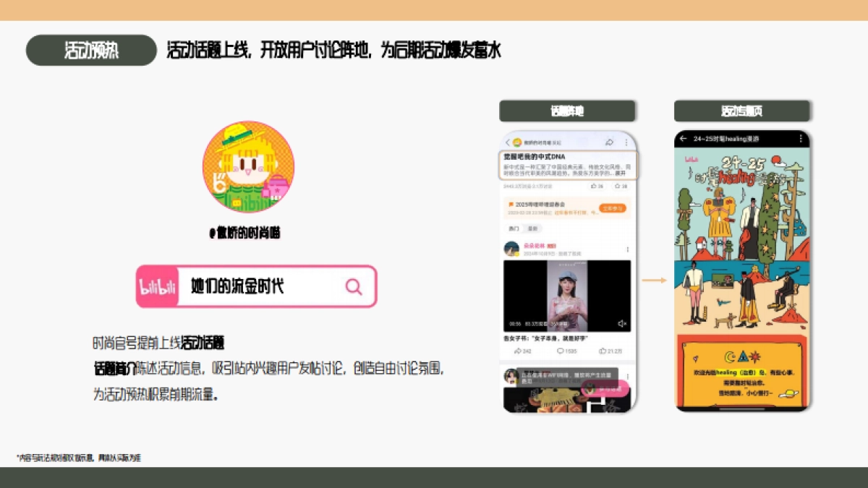Tap the back arrow on the topic discussion page
This screenshot has width=868, height=488.
[x=506, y=142]
